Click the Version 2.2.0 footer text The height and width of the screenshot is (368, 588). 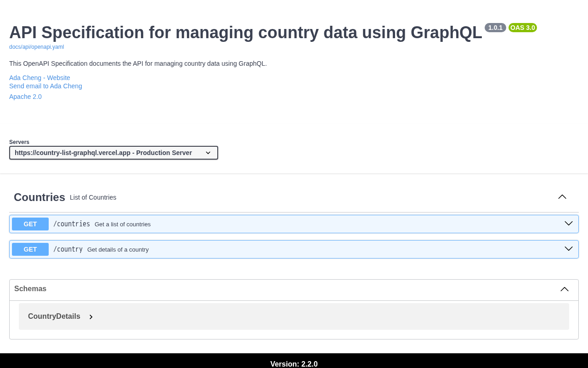294,364
